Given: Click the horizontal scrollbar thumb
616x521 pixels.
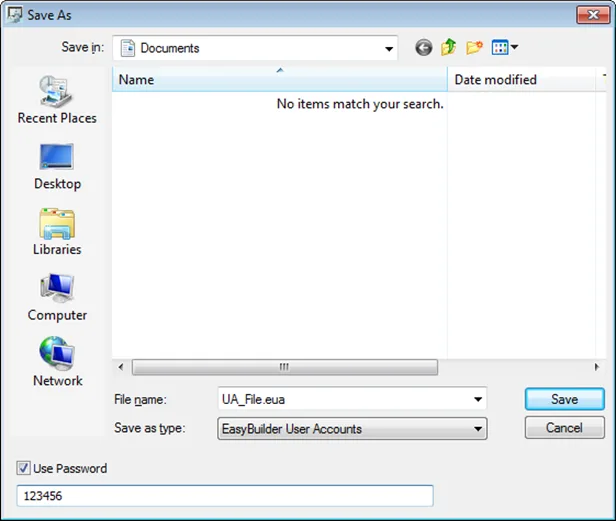Looking at the screenshot, I should [x=285, y=367].
